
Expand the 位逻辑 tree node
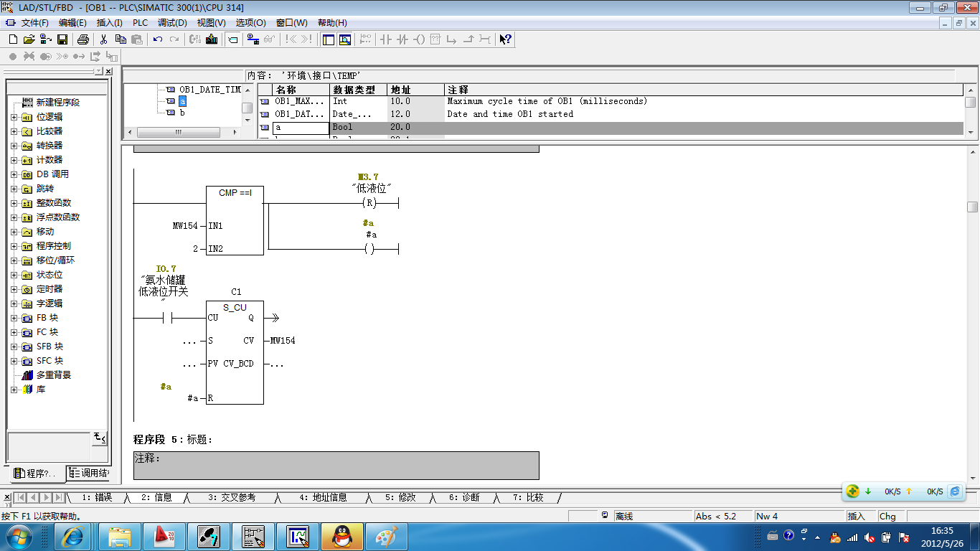(x=14, y=117)
